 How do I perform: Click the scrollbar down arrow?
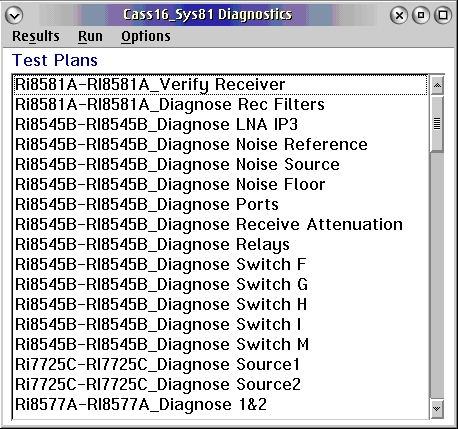[x=437, y=408]
